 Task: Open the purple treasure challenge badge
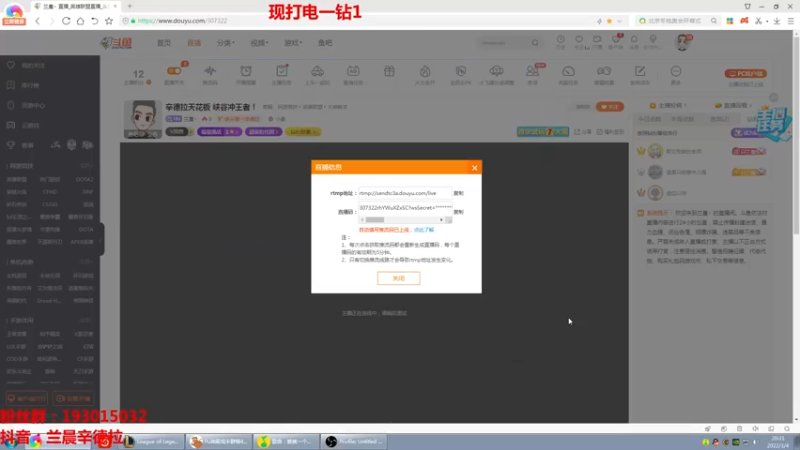[x=219, y=132]
